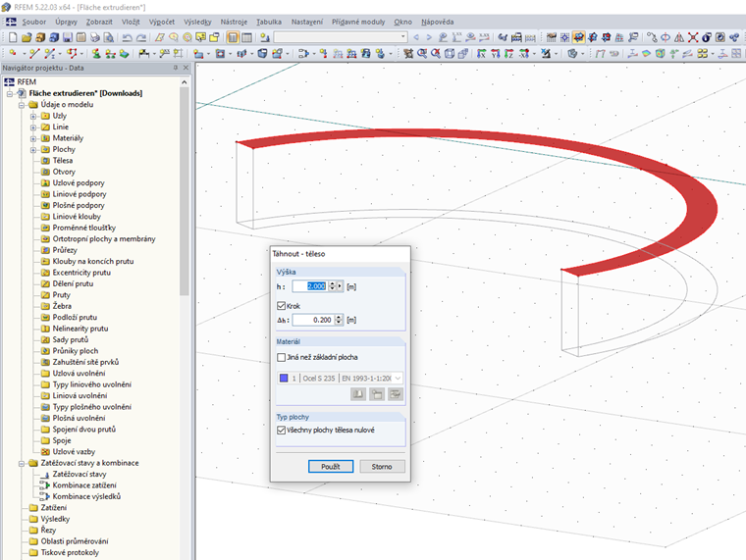Open the Výpočet menu
The width and height of the screenshot is (746, 560).
coord(162,22)
